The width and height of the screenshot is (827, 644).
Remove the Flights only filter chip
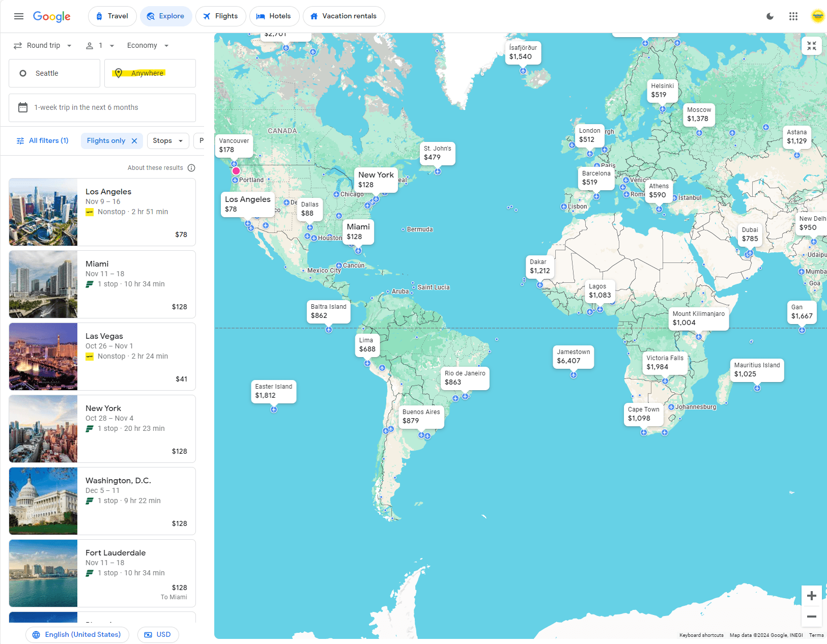(x=134, y=140)
